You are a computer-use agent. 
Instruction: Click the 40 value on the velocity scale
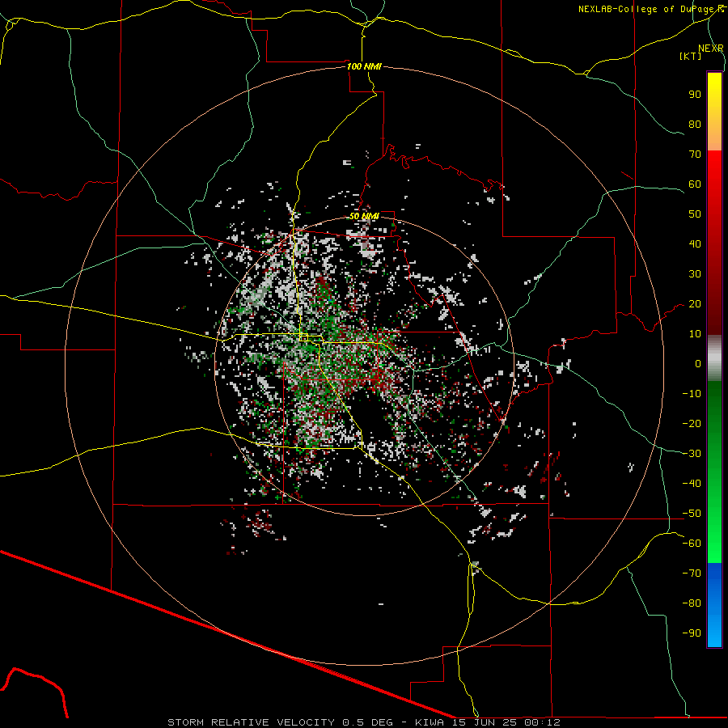pyautogui.click(x=695, y=244)
